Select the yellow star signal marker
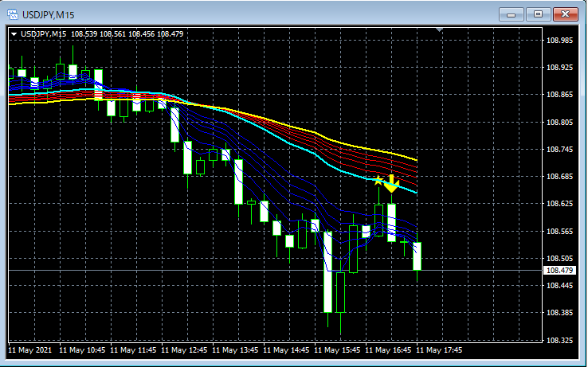This screenshot has height=367, width=588. 378,180
